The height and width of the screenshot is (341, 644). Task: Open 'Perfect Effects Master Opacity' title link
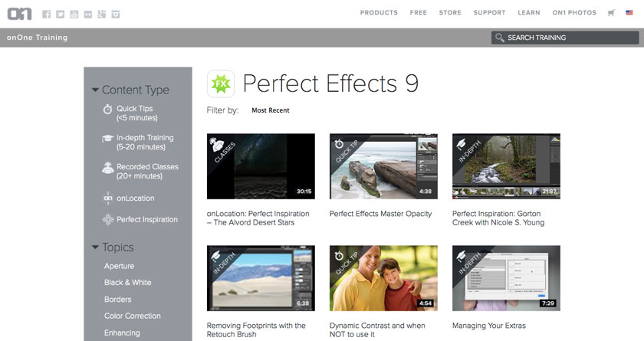pos(381,214)
